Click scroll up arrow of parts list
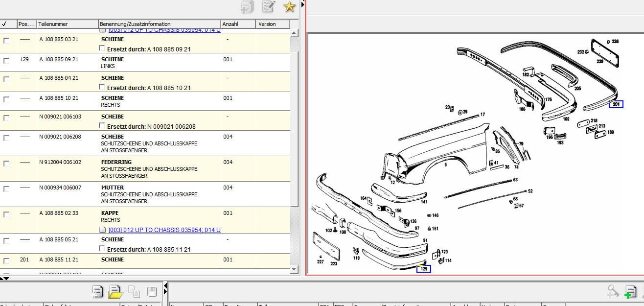Screen dimensions: 644x306 coord(294,33)
